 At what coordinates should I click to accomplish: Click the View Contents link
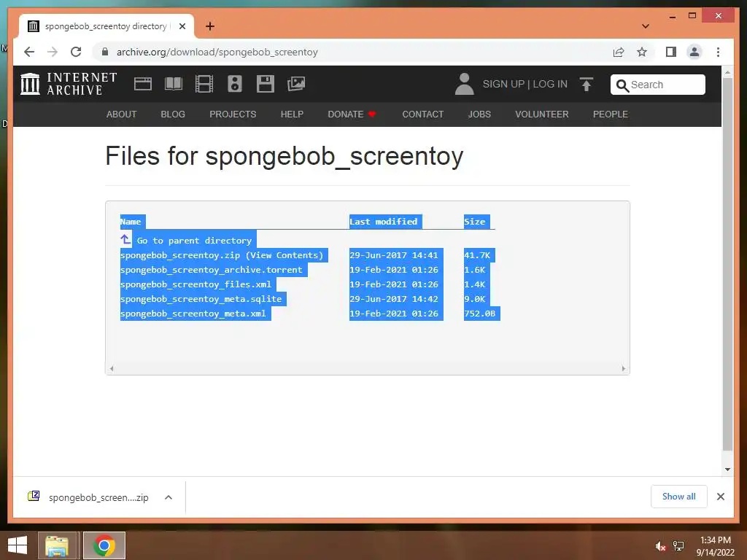pos(285,255)
